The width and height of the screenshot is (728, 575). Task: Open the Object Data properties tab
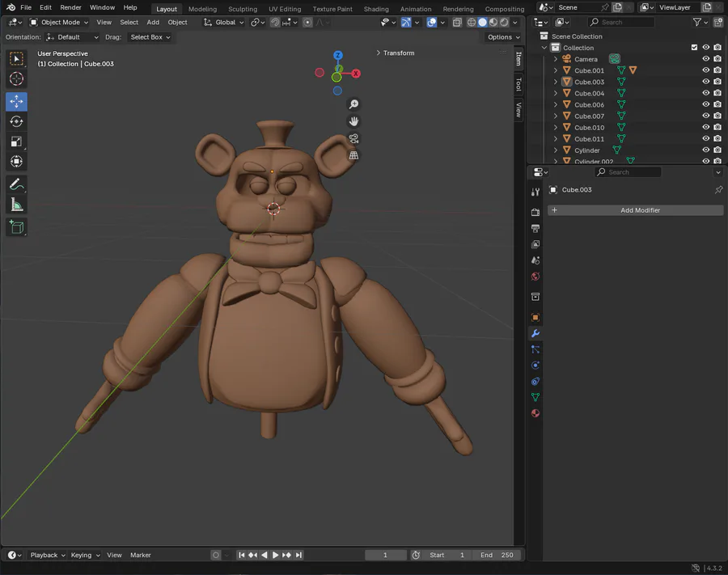pos(535,397)
